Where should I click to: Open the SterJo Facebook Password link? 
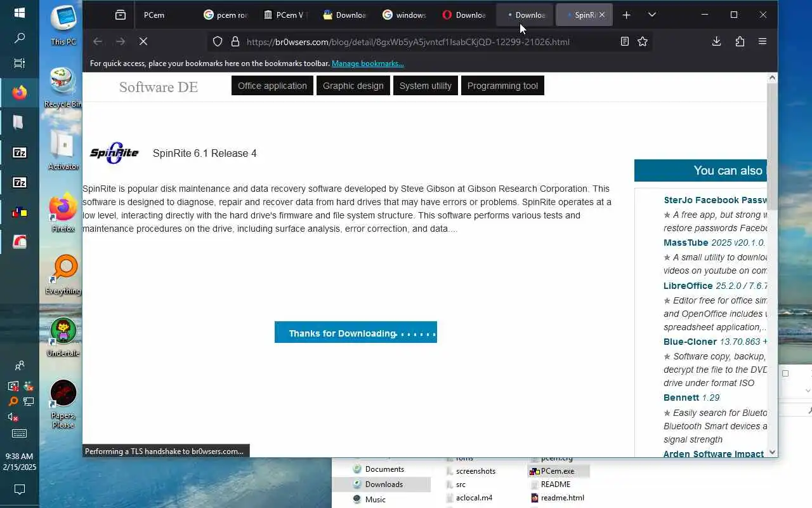715,200
